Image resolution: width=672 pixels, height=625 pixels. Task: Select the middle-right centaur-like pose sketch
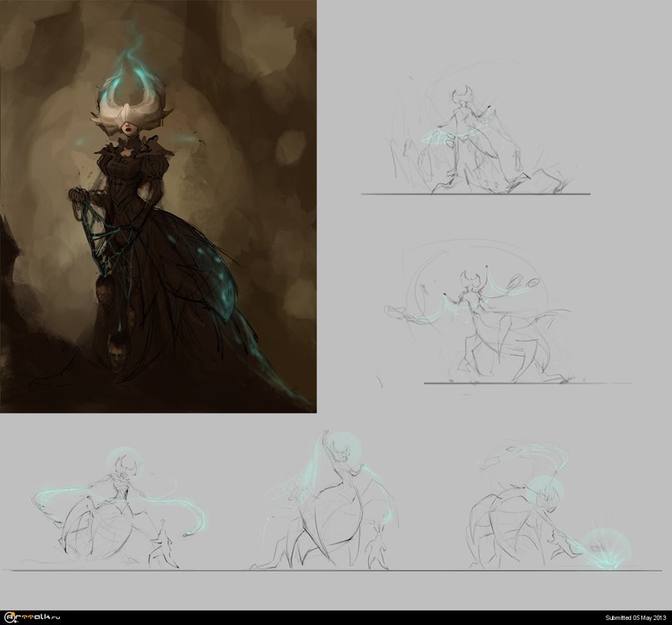click(x=483, y=321)
